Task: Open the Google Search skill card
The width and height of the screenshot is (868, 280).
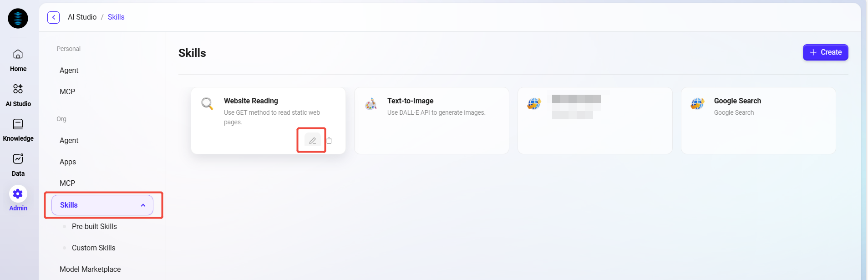Action: pyautogui.click(x=758, y=120)
